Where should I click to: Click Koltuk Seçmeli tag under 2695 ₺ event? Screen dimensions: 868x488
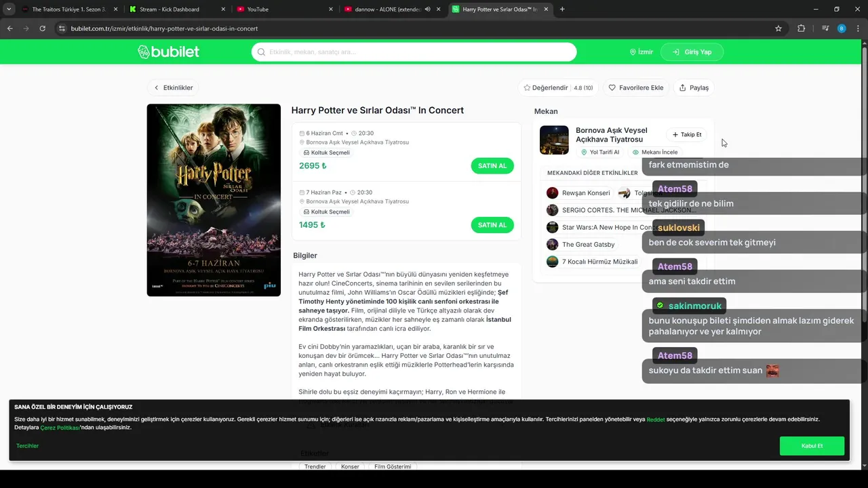(x=326, y=152)
